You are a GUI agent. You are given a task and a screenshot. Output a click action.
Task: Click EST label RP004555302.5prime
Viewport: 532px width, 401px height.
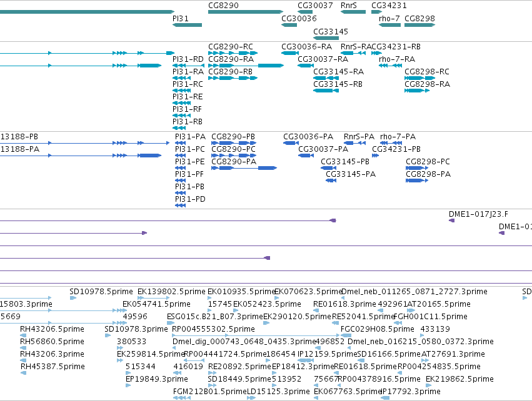coord(213,329)
